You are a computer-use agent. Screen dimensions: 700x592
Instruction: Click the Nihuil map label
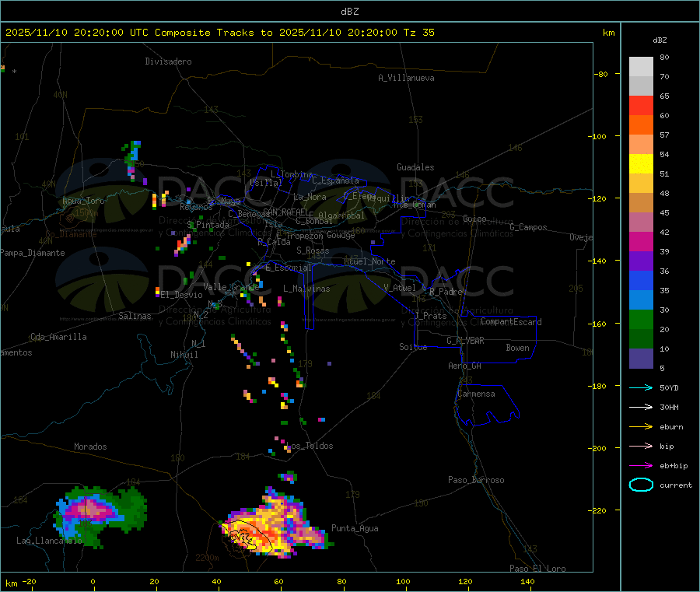184,355
